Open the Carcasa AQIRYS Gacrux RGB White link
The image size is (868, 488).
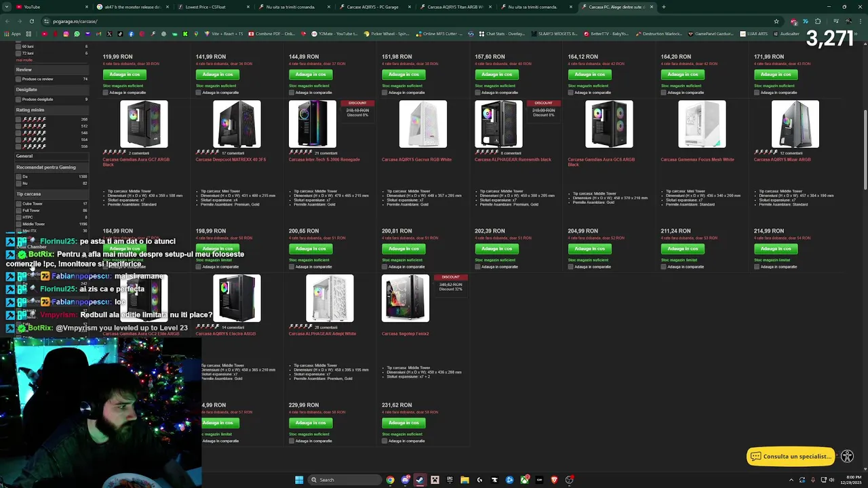416,160
